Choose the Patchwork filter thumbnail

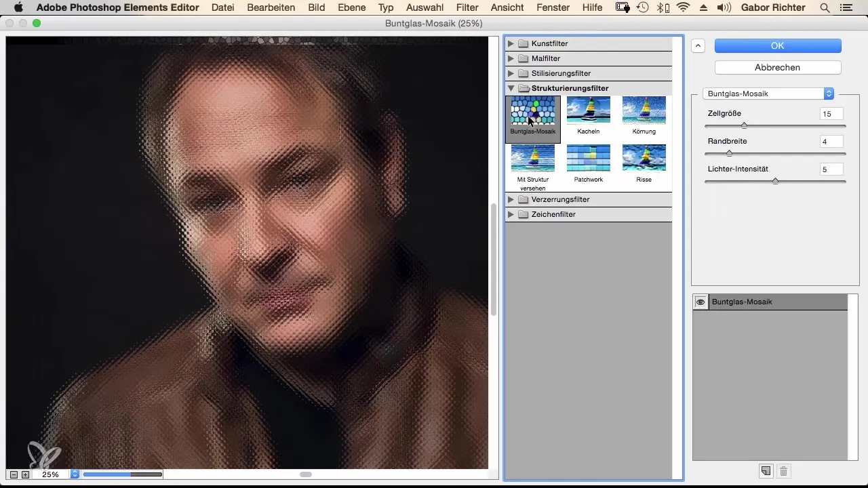coord(588,163)
